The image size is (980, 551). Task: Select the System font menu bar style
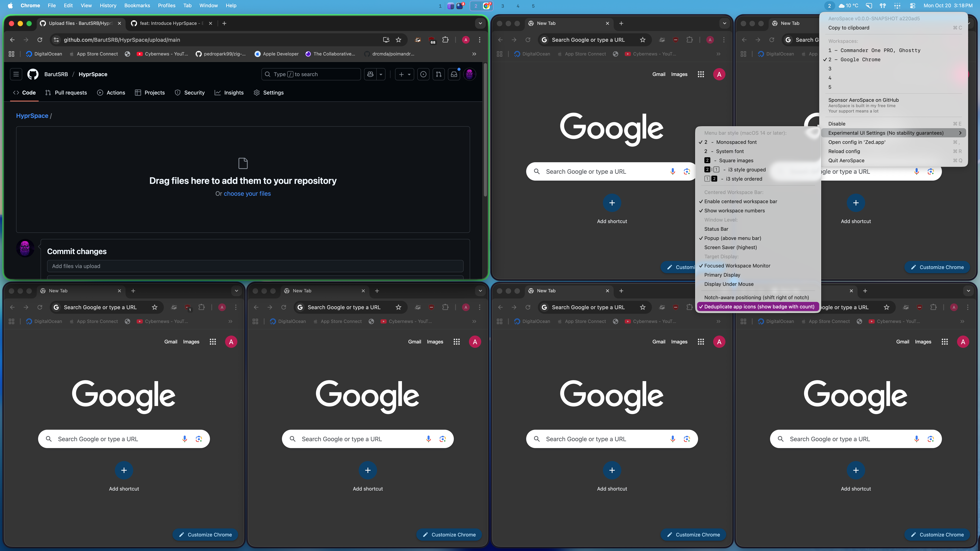729,151
